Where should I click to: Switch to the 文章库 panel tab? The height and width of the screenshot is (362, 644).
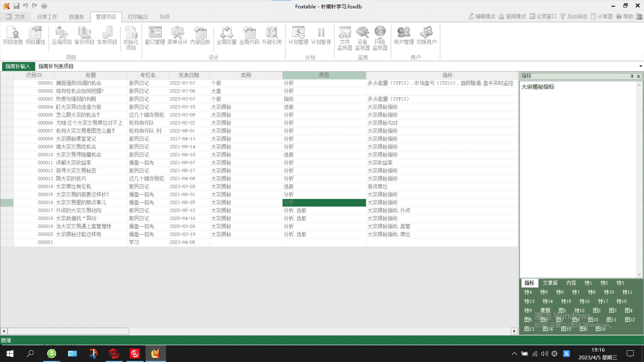[x=550, y=283]
